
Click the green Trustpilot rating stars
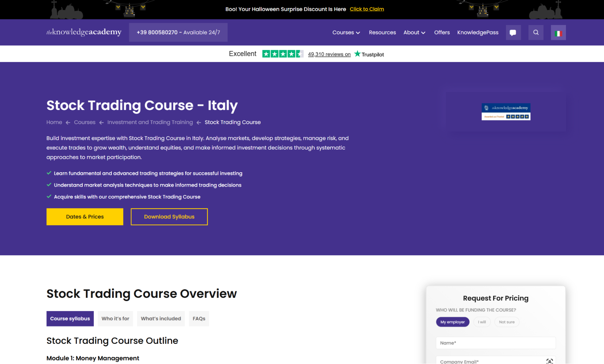point(283,54)
